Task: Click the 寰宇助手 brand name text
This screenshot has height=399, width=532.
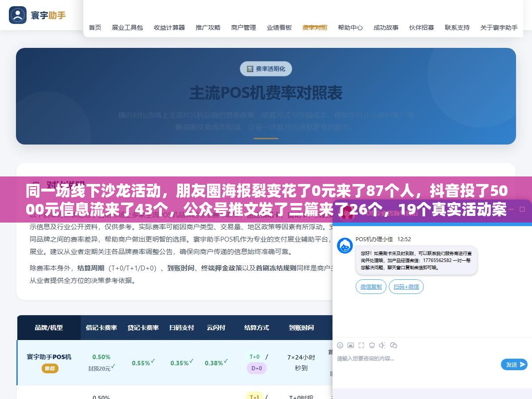Action: click(x=48, y=15)
